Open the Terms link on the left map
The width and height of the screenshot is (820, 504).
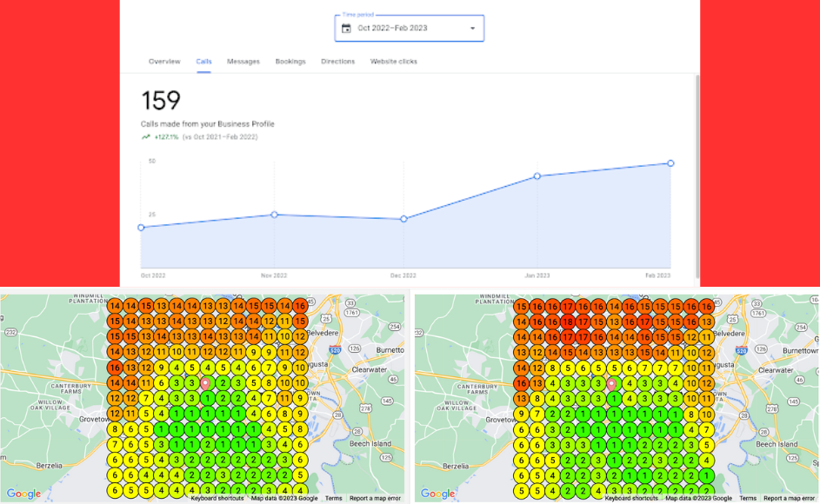point(333,499)
